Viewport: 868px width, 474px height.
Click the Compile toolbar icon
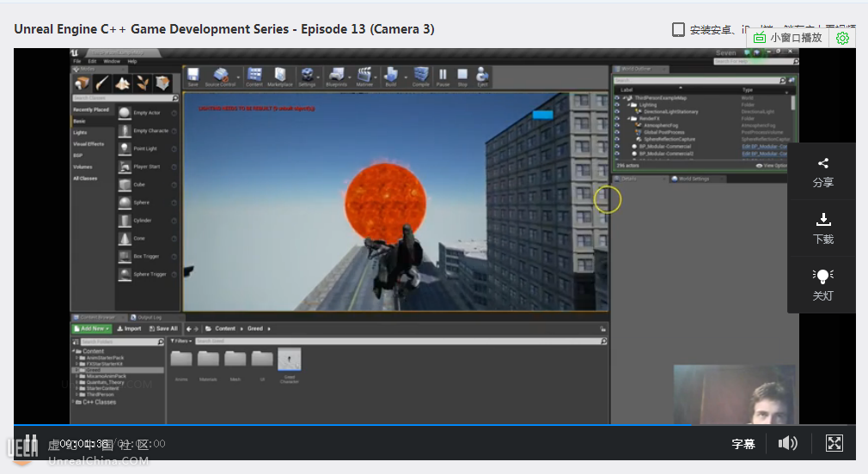point(421,76)
